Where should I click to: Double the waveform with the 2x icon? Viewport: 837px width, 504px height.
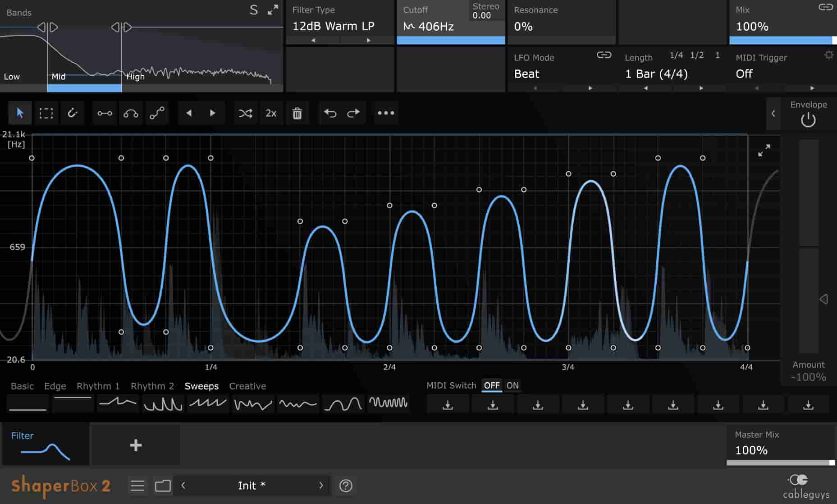(x=271, y=113)
